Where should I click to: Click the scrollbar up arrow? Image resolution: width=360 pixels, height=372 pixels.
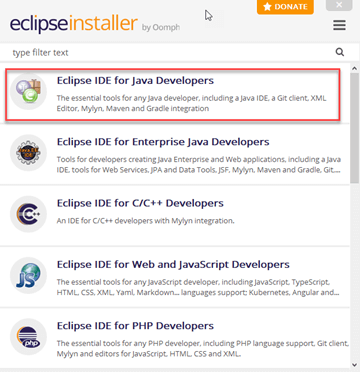(355, 68)
